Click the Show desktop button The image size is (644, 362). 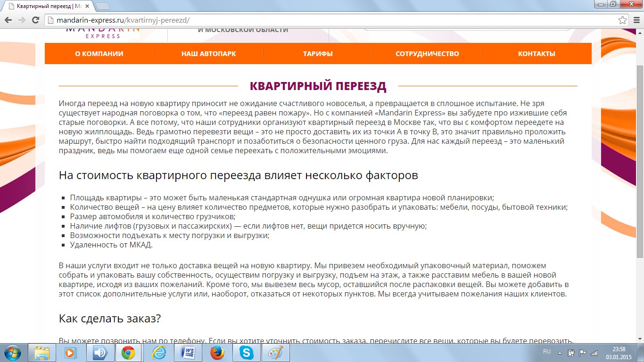pyautogui.click(x=640, y=353)
